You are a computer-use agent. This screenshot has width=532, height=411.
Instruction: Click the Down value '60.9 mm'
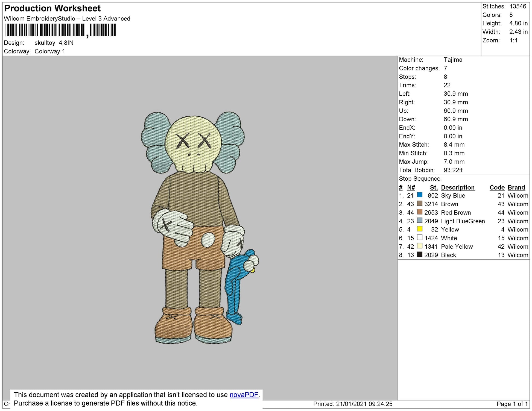click(456, 119)
